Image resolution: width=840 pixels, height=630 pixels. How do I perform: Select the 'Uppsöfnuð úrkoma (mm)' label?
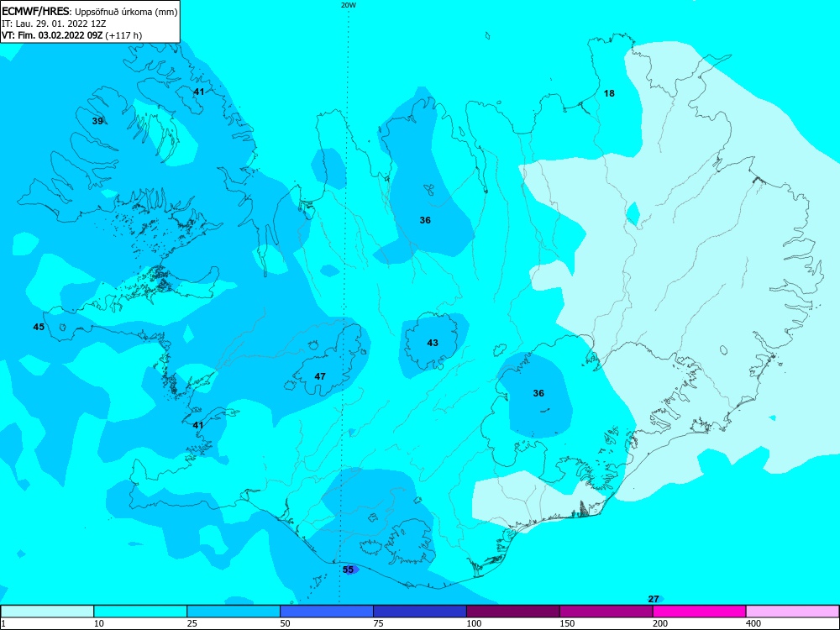126,13
